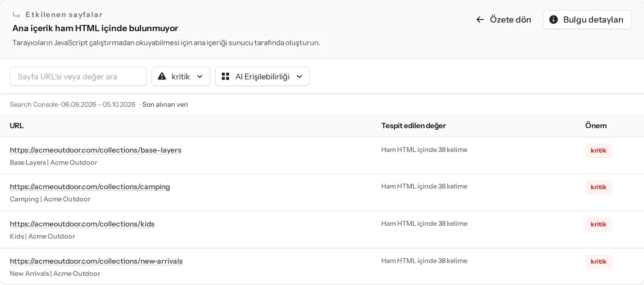This screenshot has width=644, height=285.
Task: Expand the AI Erişilebilirliği category dropdown
Action: 262,76
